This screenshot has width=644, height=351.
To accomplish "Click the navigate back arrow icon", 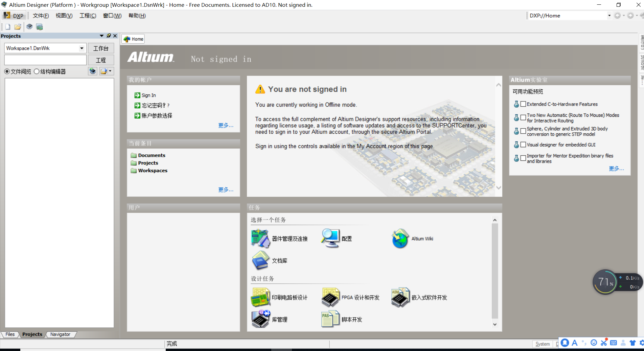I will 617,16.
